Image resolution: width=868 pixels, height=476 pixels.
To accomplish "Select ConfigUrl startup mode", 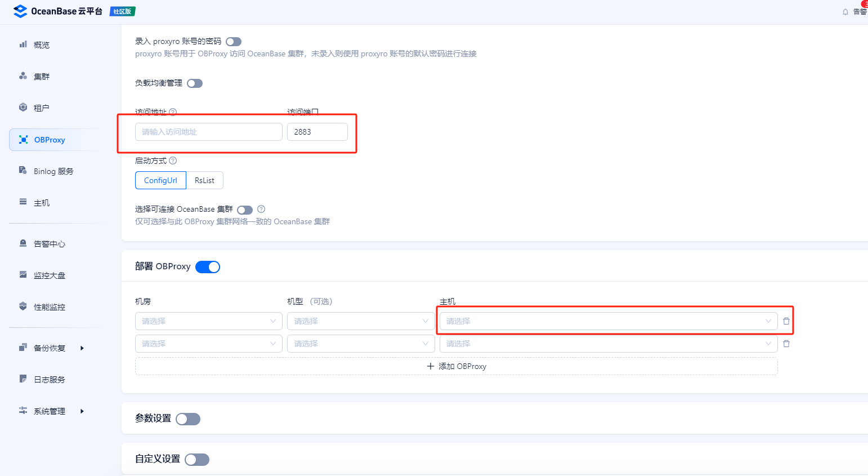I will pos(160,180).
